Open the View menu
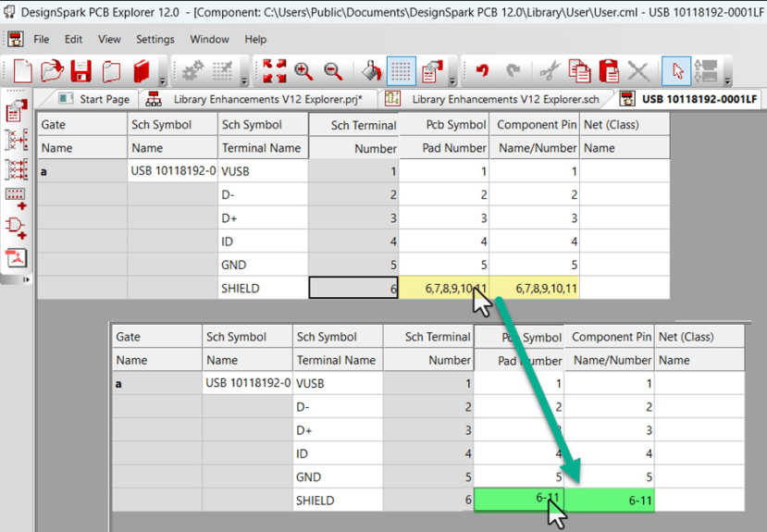The image size is (767, 532). pyautogui.click(x=109, y=39)
